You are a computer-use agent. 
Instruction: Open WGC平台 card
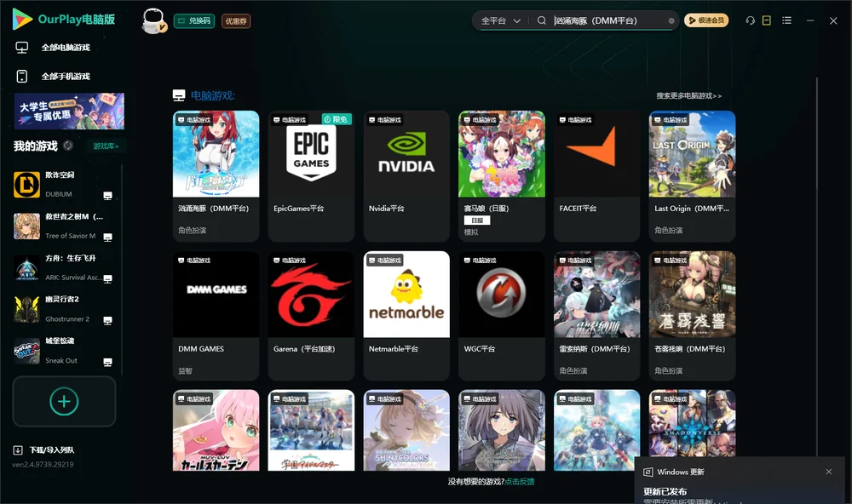pos(502,316)
